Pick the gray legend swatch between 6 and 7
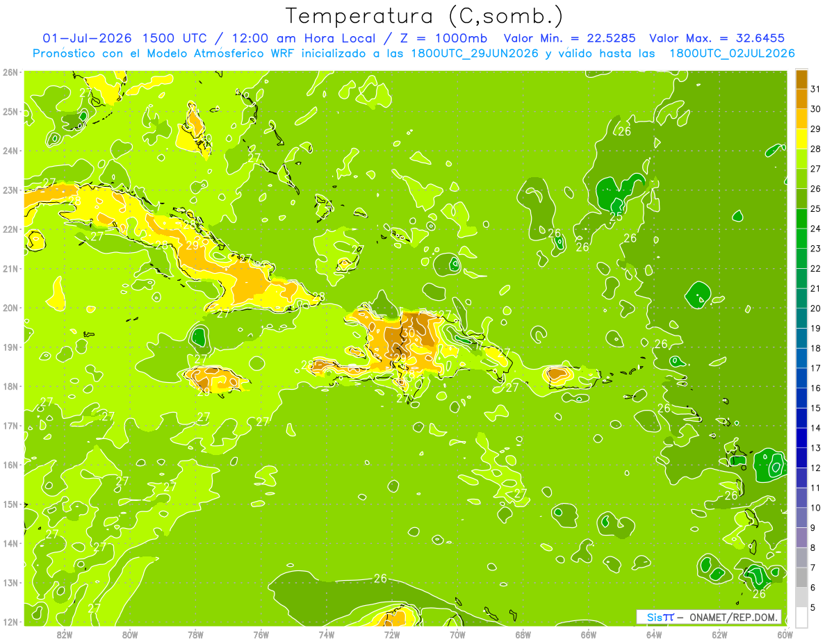 coord(801,577)
